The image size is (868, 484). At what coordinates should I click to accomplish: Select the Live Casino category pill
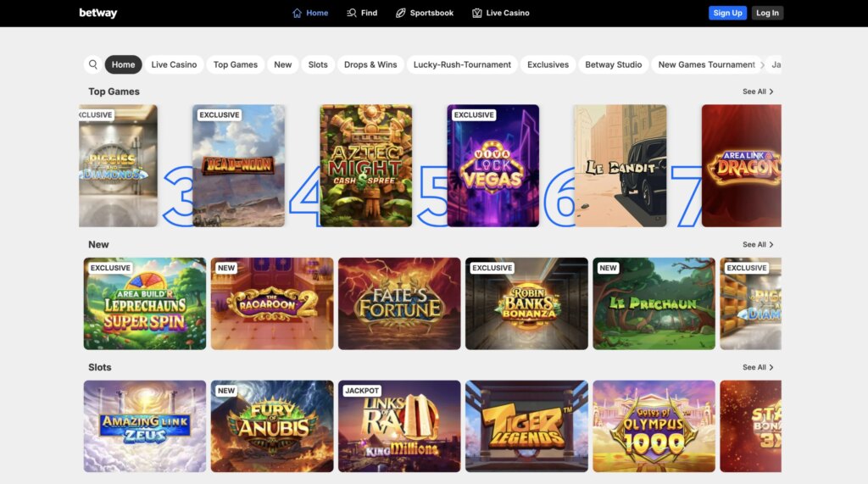(x=174, y=64)
